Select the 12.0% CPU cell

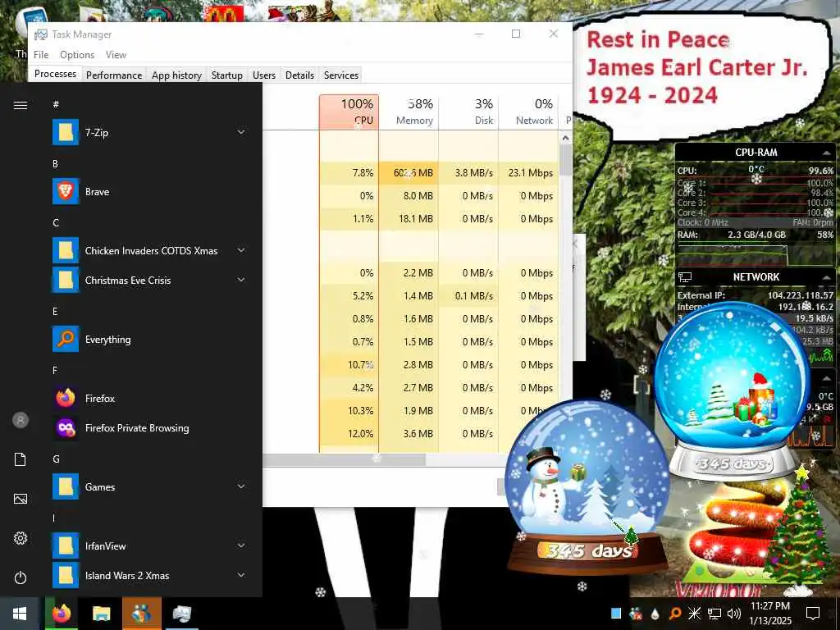[x=349, y=434]
